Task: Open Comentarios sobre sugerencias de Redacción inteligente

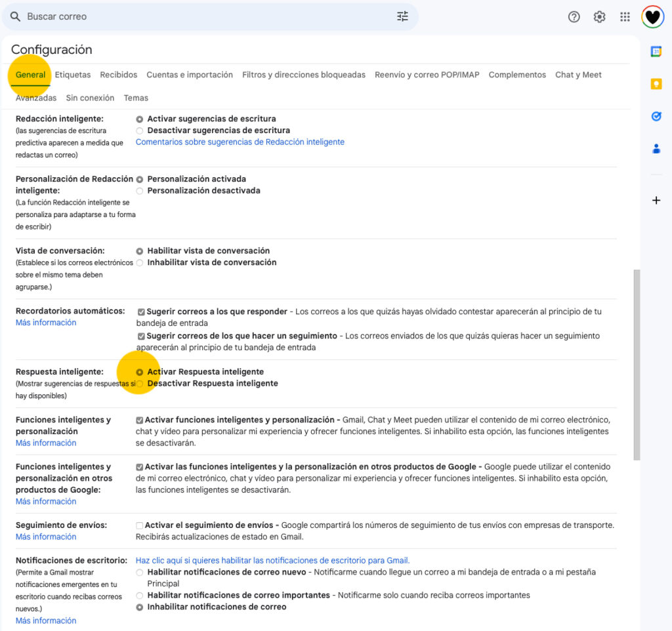Action: [240, 142]
